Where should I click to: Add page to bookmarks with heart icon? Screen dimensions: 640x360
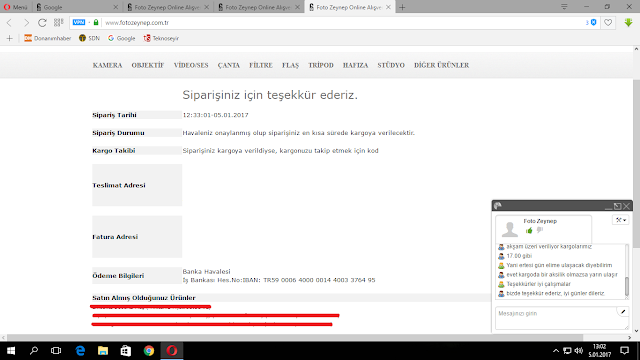[x=608, y=23]
